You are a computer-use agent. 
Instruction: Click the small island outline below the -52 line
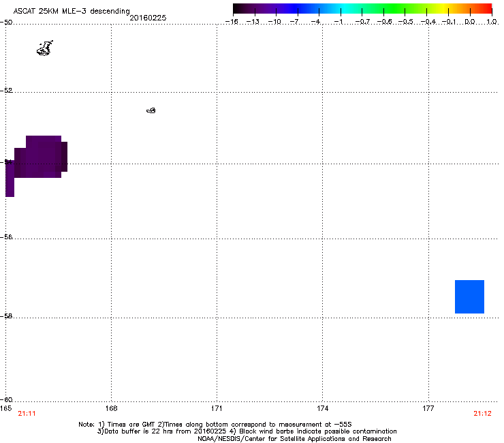pos(151,110)
